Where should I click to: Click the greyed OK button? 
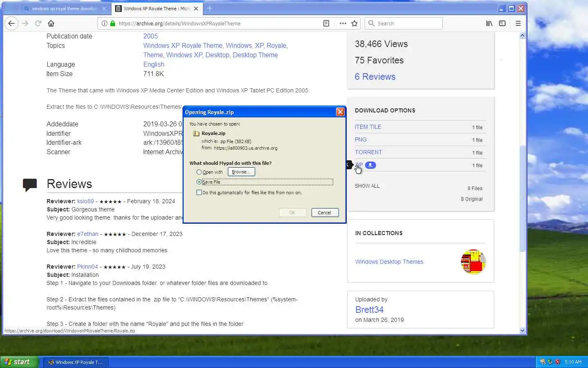[x=292, y=213]
